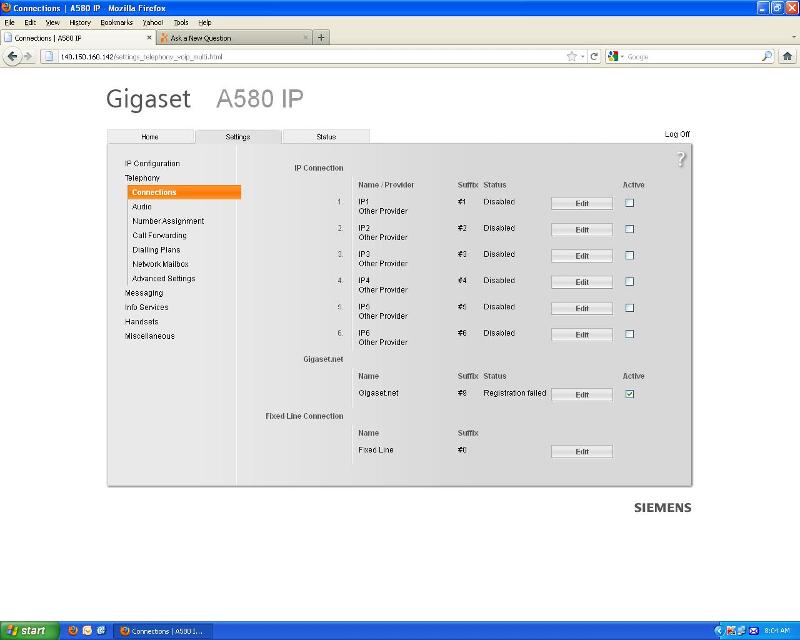This screenshot has width=800, height=640.
Task: Open the Messaging section in the sidebar
Action: pos(144,293)
